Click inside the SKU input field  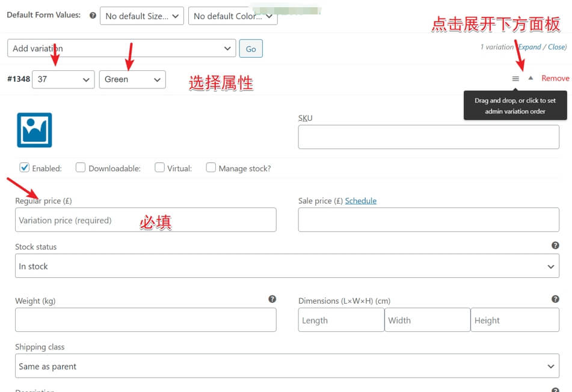click(428, 137)
